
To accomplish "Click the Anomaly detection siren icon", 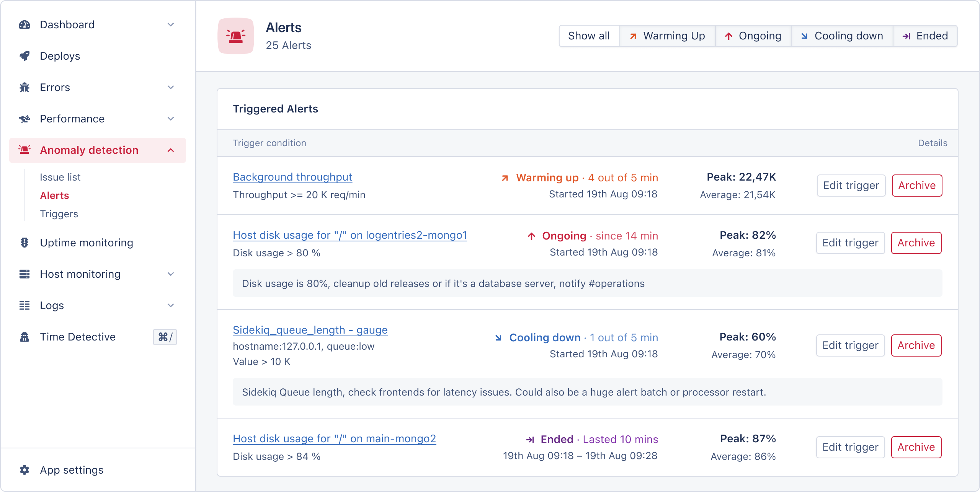I will [24, 150].
